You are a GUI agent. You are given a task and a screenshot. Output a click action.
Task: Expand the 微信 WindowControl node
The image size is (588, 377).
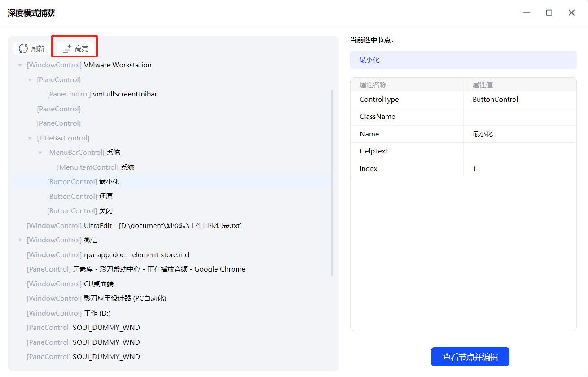coord(20,240)
